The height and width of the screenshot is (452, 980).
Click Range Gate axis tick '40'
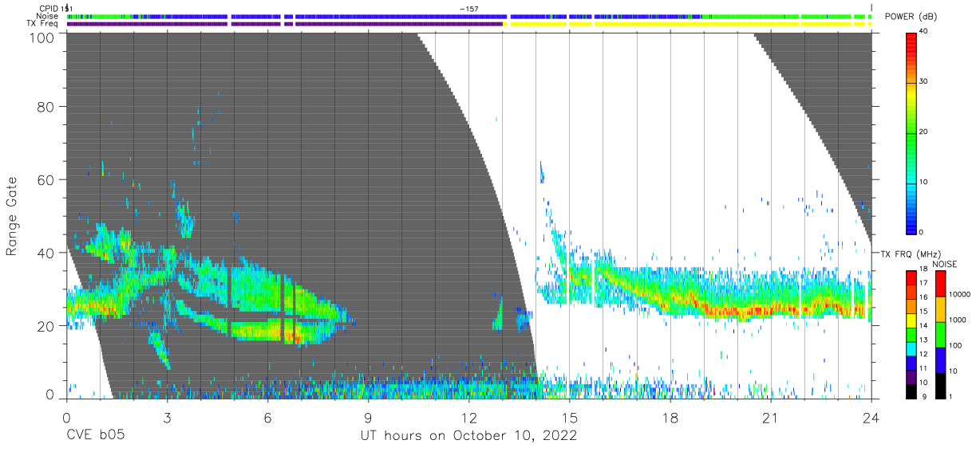point(47,253)
